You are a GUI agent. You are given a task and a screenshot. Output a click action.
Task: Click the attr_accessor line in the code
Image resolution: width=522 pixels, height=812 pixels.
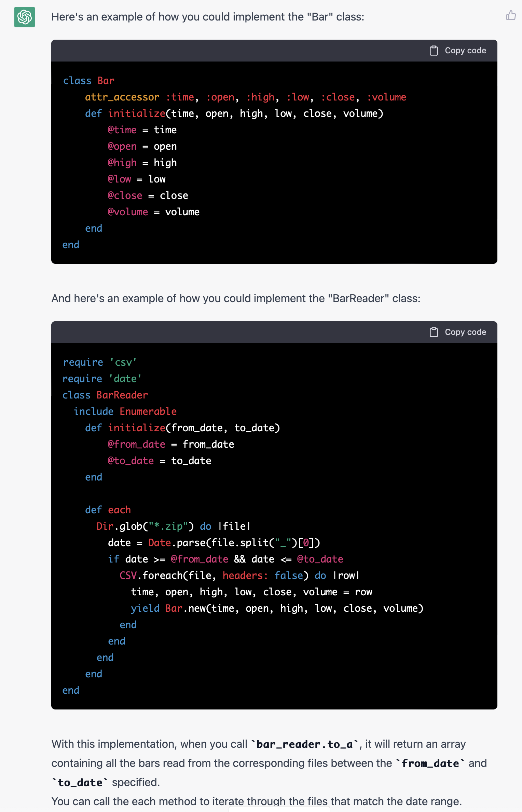pyautogui.click(x=245, y=97)
